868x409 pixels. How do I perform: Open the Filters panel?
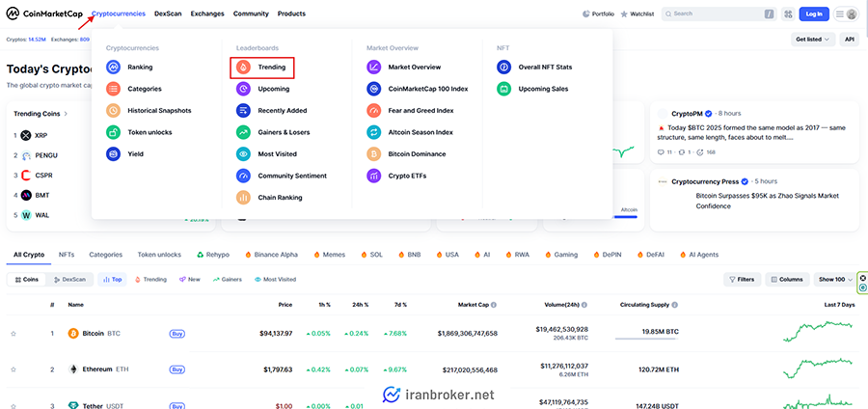[x=743, y=280]
